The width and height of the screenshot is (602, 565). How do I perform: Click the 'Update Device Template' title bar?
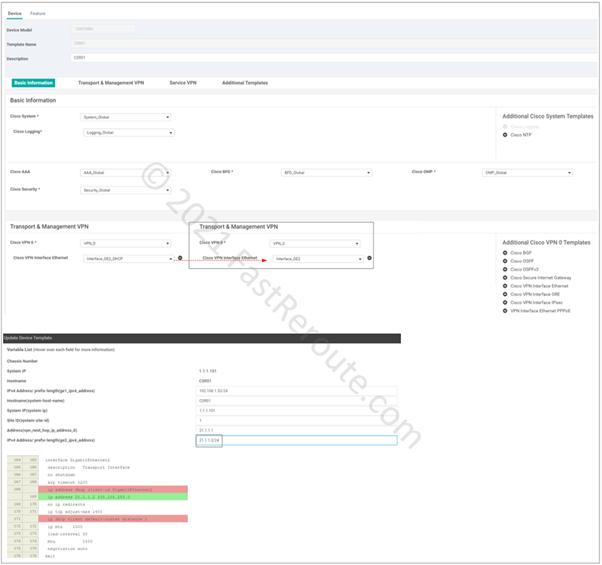(x=202, y=338)
